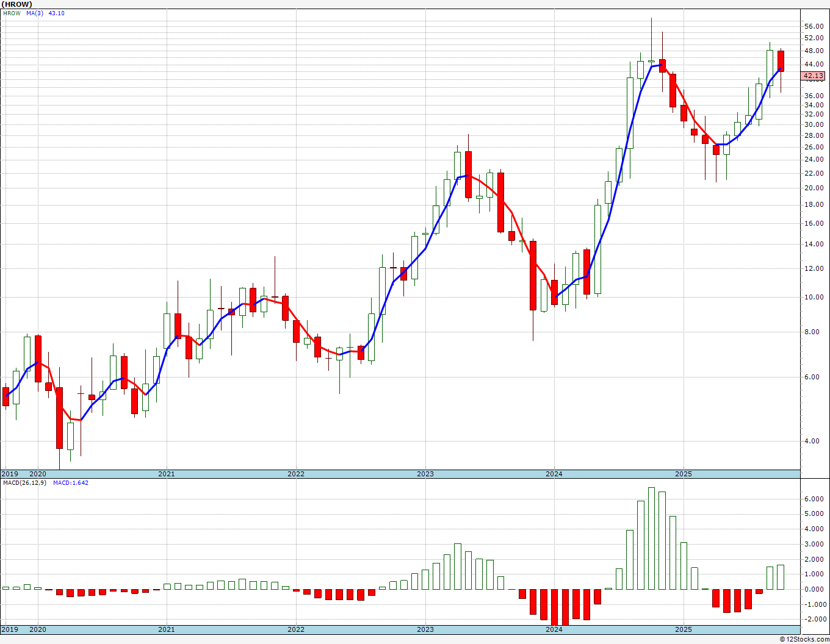Click the 6.000 MACD axis label
Image resolution: width=830 pixels, height=644 pixels.
click(x=814, y=499)
